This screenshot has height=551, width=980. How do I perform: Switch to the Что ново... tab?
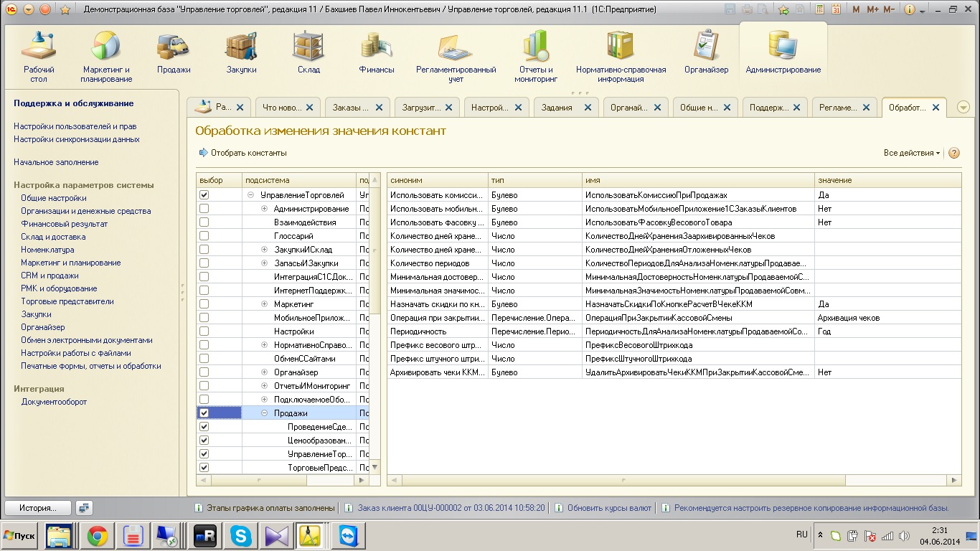(x=282, y=108)
